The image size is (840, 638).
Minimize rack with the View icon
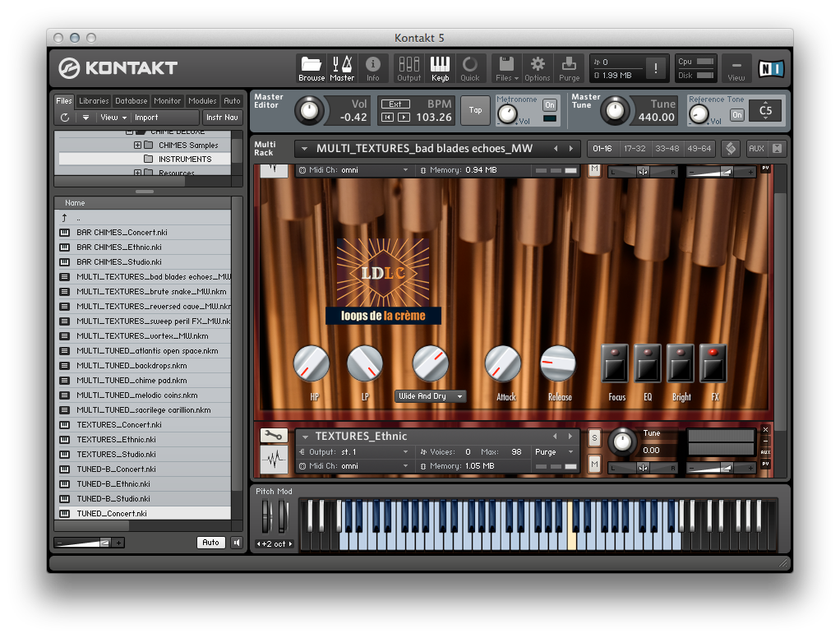pyautogui.click(x=736, y=68)
